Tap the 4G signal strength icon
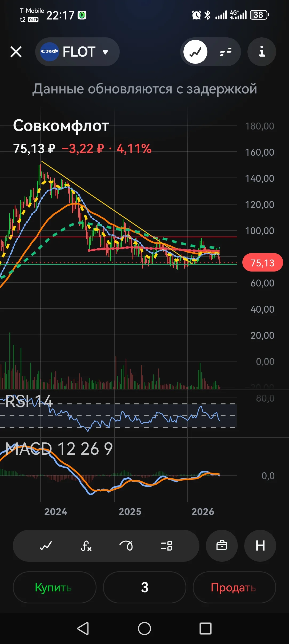This screenshot has width=289, height=644. [238, 15]
